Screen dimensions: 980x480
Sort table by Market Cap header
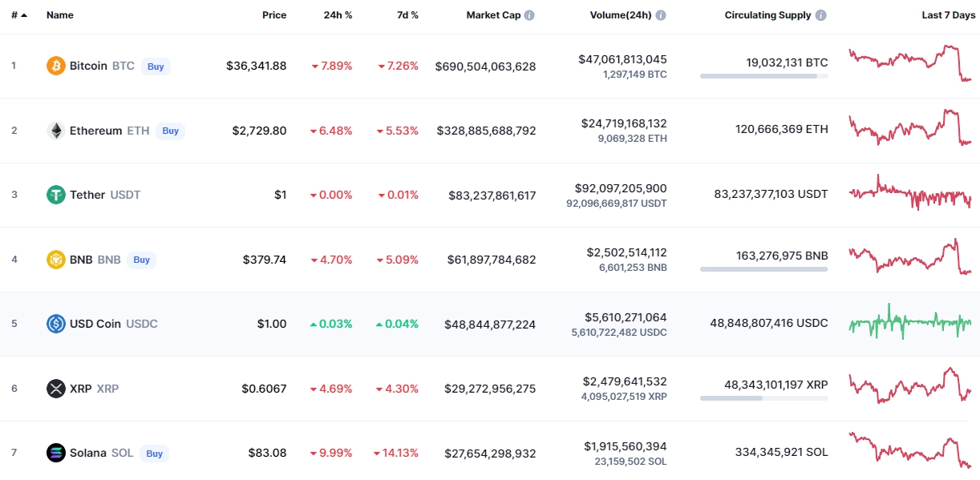click(493, 15)
